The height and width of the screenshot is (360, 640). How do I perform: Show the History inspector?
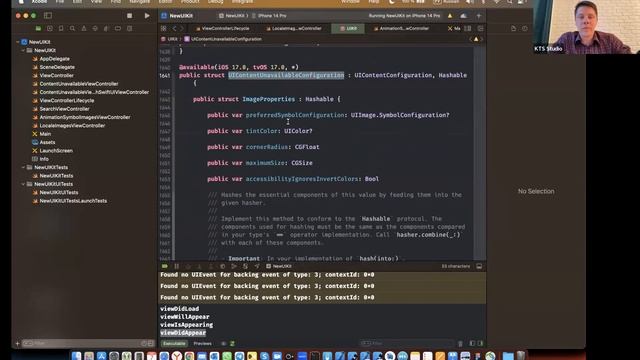point(525,29)
